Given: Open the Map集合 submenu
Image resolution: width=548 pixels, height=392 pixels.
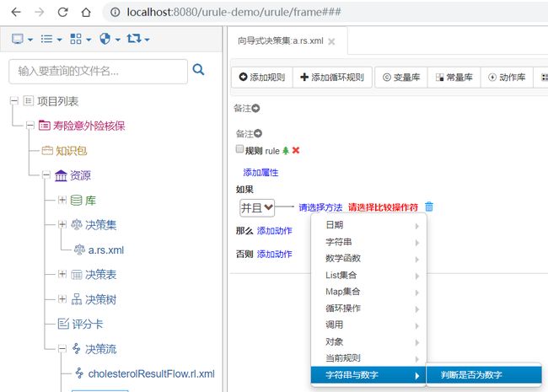Looking at the screenshot, I should (x=368, y=292).
